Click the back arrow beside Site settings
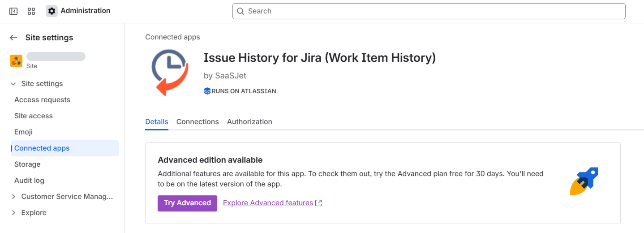644x233 pixels. [13, 38]
